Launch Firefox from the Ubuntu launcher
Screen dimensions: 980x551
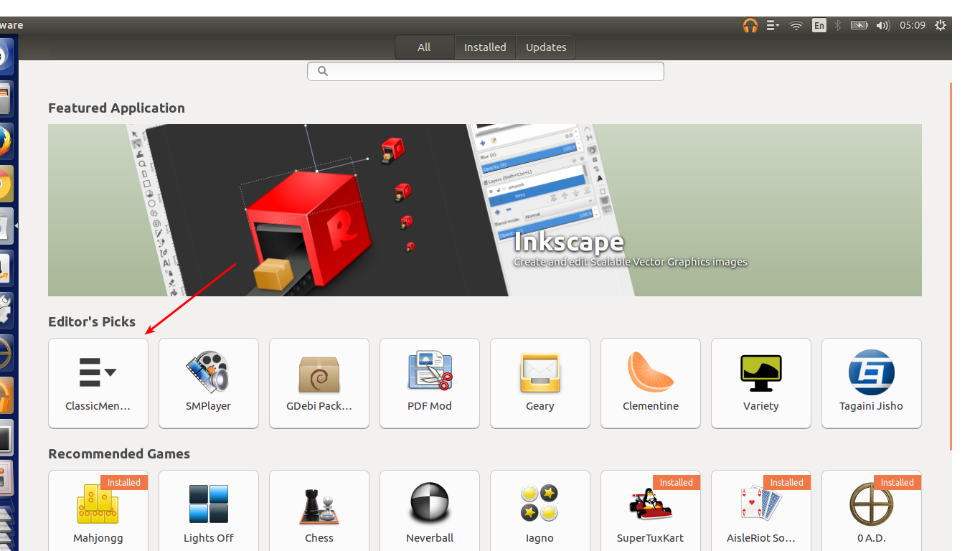(x=6, y=140)
